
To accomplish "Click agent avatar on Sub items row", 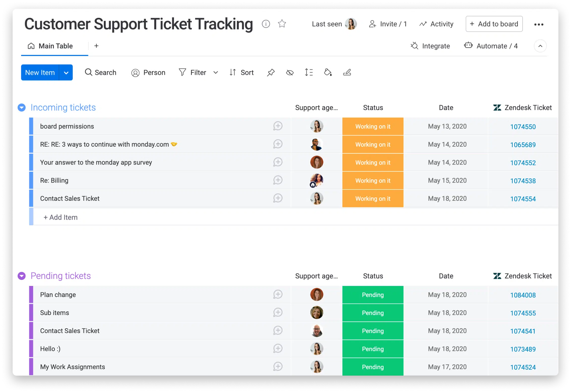I will [316, 313].
